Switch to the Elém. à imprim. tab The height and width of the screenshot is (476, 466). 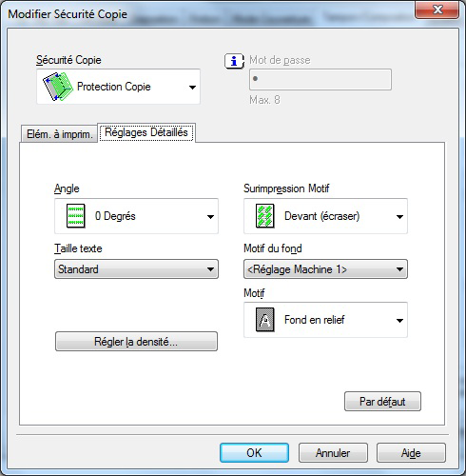(59, 134)
